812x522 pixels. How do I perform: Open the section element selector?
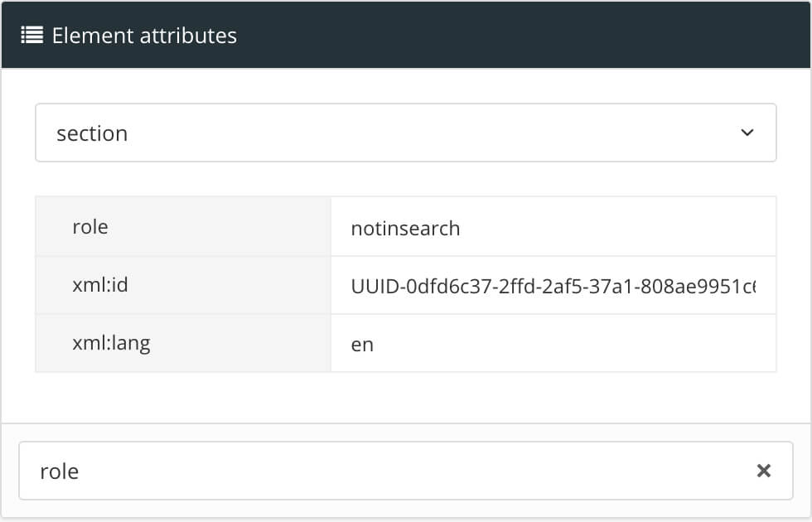[405, 133]
